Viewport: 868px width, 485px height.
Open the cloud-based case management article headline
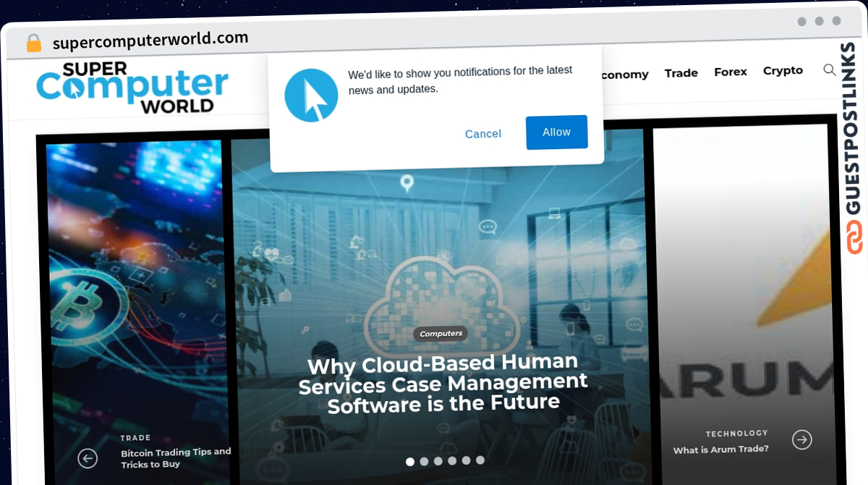(443, 384)
